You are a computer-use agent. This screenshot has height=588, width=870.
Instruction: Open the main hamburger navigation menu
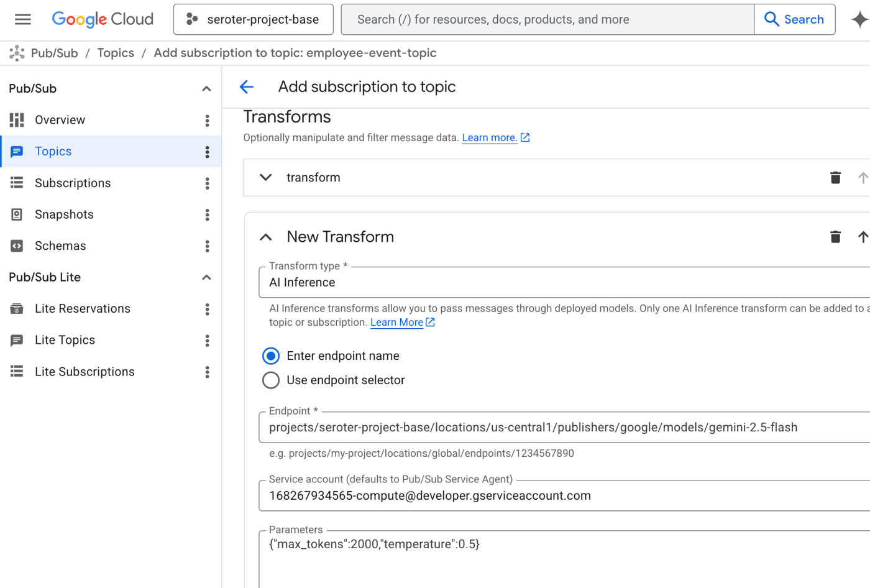tap(23, 19)
